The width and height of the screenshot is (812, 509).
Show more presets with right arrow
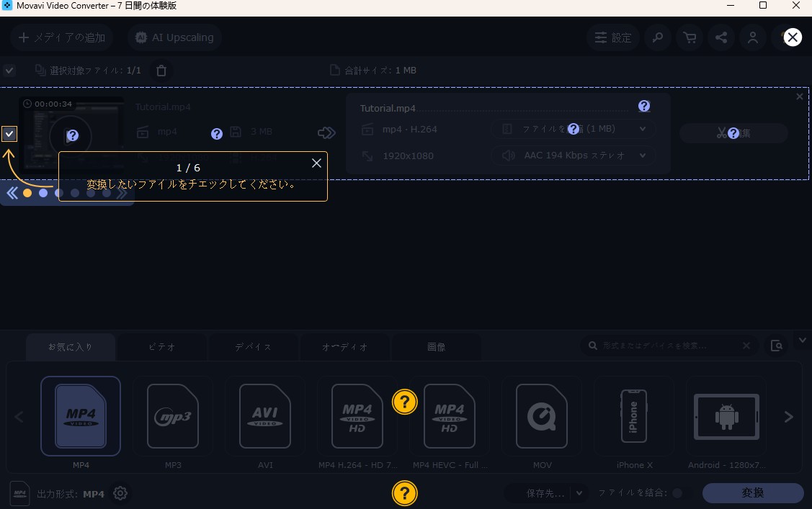coord(789,417)
